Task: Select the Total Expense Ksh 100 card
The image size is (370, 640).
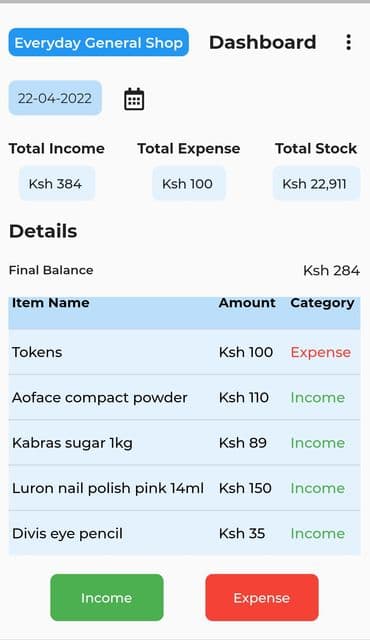Action: [188, 183]
